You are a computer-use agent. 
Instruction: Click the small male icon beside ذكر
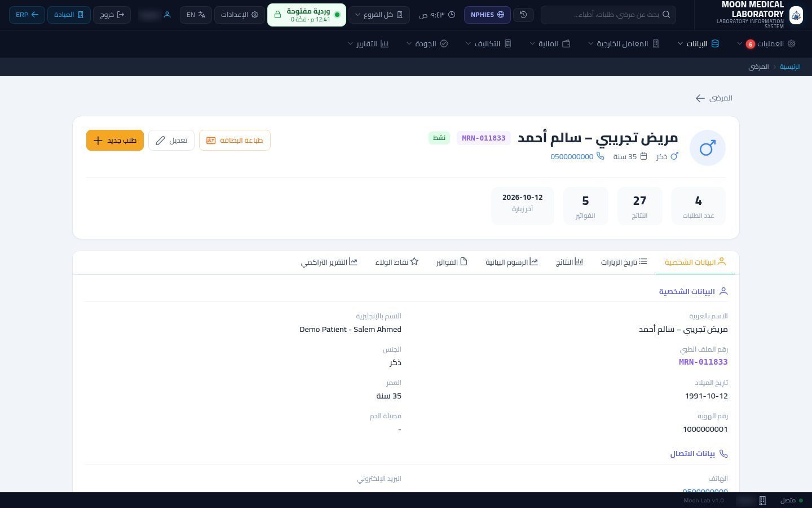(x=674, y=156)
